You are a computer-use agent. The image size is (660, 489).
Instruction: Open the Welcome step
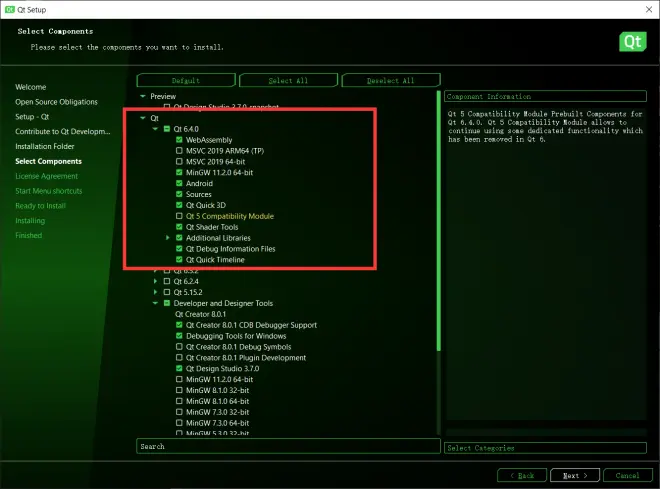pos(31,87)
